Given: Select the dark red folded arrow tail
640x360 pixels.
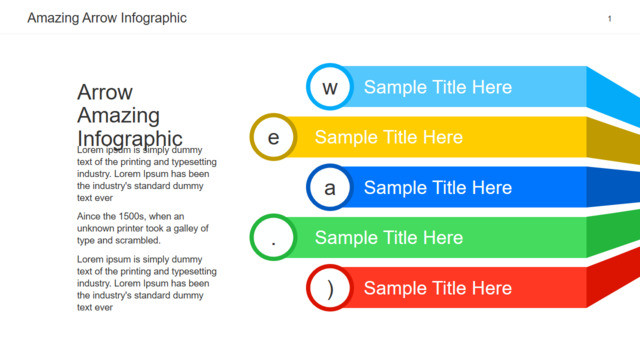Looking at the screenshot, I should 613,278.
